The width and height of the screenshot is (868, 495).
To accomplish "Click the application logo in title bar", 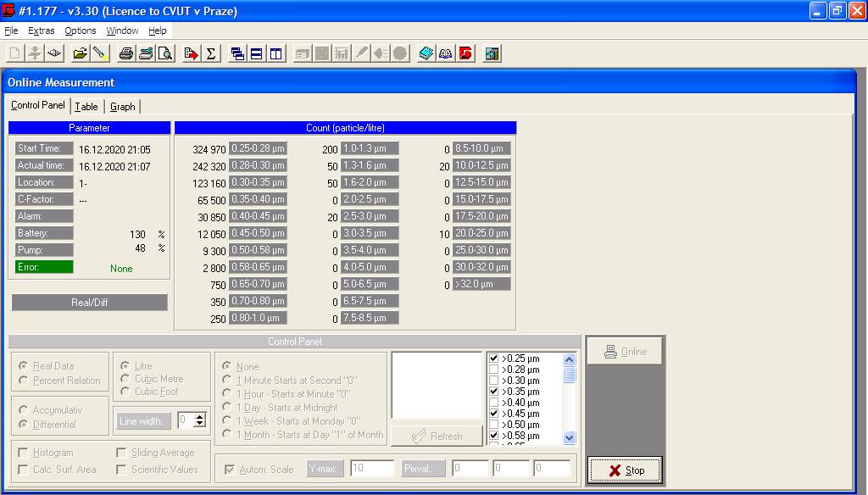I will 8,10.
